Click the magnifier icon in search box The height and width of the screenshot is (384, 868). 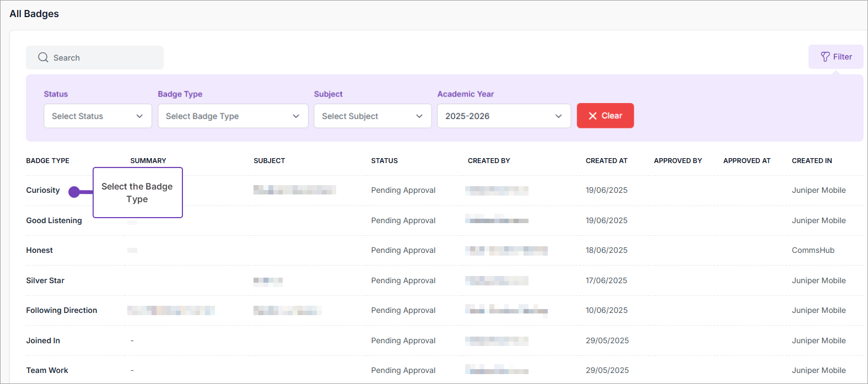[x=43, y=58]
